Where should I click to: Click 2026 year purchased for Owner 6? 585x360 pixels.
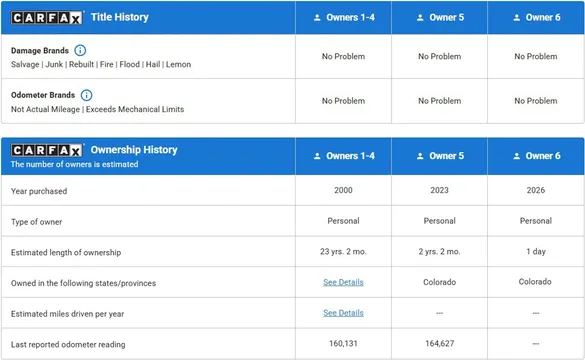click(x=536, y=190)
